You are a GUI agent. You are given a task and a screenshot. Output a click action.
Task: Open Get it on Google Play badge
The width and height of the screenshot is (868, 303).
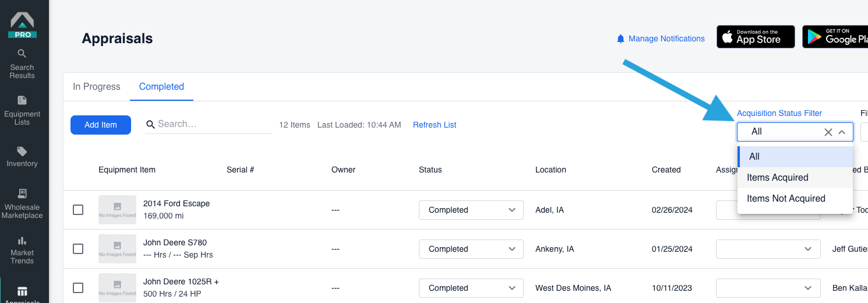tap(835, 37)
